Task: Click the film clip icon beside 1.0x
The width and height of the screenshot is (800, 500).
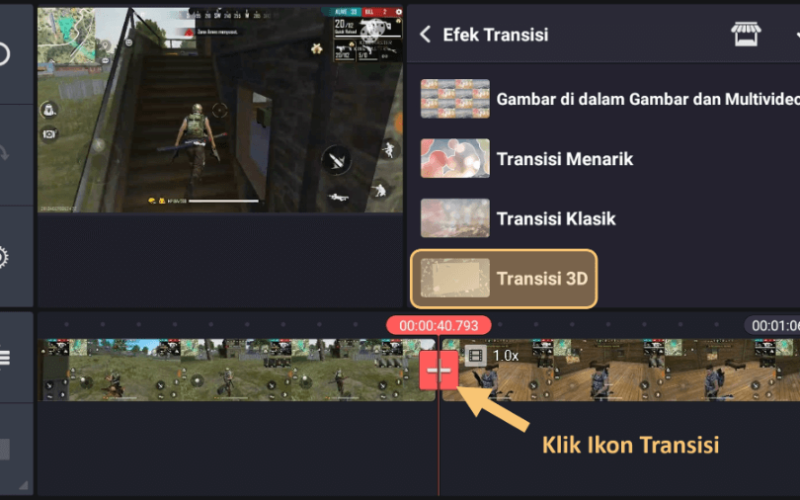Action: (476, 355)
